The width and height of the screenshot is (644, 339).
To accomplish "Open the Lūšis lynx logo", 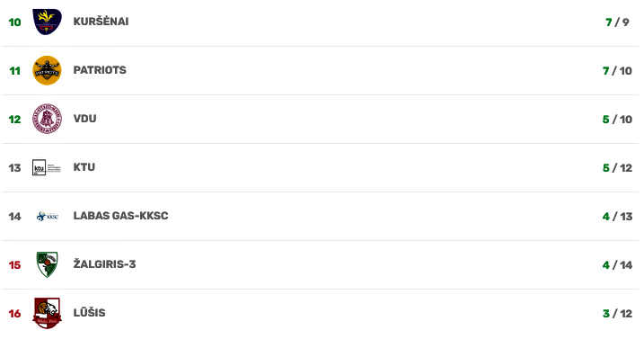I will pyautogui.click(x=47, y=313).
